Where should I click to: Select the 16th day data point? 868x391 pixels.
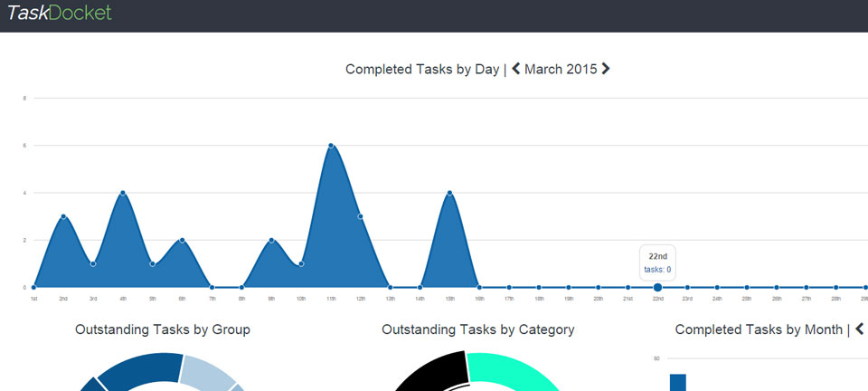[479, 288]
